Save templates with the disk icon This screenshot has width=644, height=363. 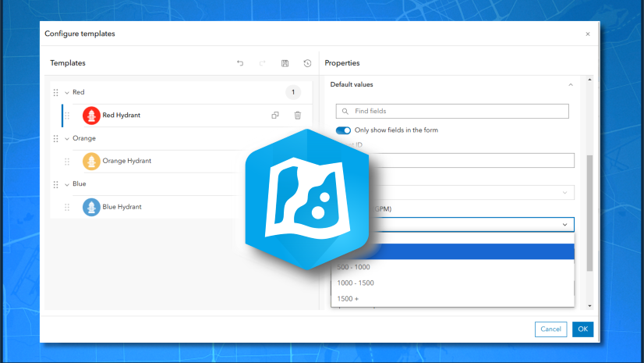285,63
